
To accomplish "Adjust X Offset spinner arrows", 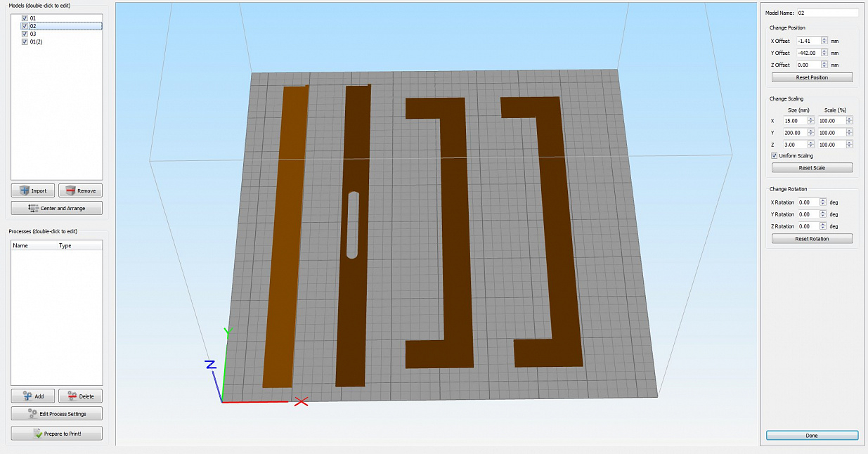I will 824,41.
